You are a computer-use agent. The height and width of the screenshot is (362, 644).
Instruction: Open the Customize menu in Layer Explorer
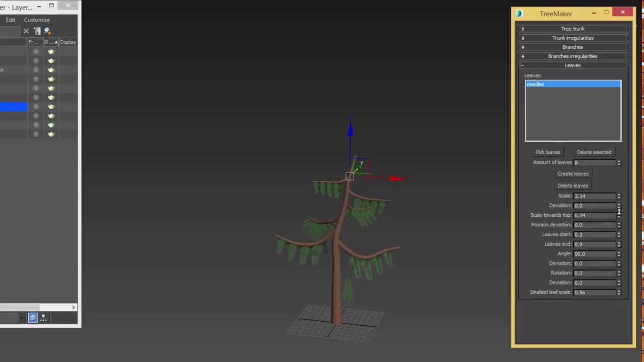37,20
